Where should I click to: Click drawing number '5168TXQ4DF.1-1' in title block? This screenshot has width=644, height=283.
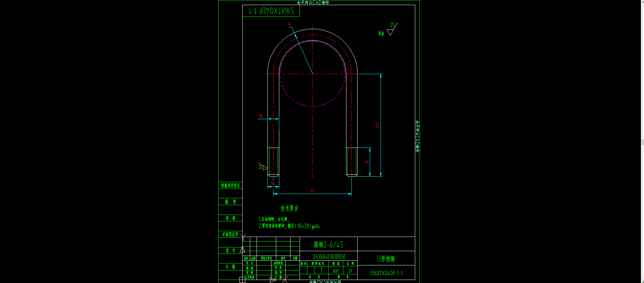386,273
